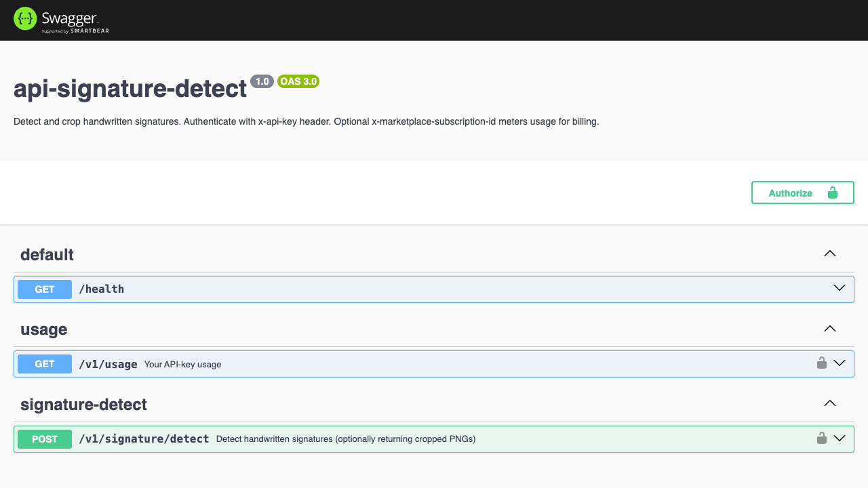The height and width of the screenshot is (488, 868).
Task: Click the api-signature-detect title
Action: 130,89
